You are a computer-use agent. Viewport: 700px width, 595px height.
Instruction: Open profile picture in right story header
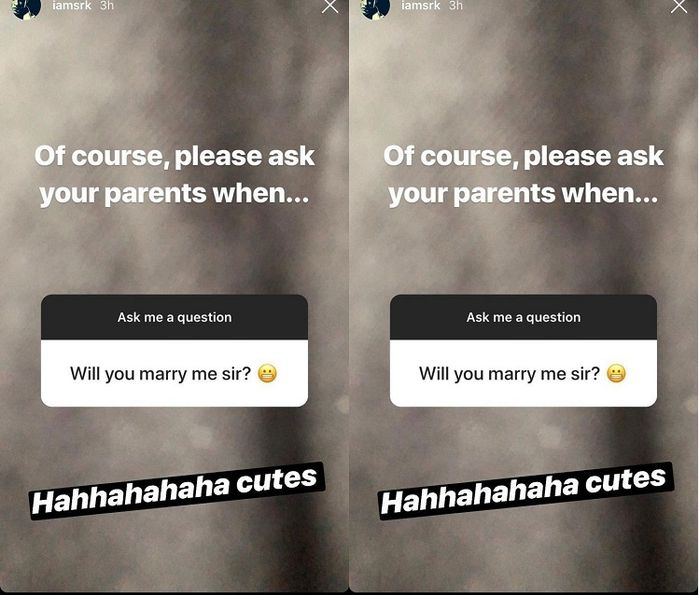[x=376, y=9]
